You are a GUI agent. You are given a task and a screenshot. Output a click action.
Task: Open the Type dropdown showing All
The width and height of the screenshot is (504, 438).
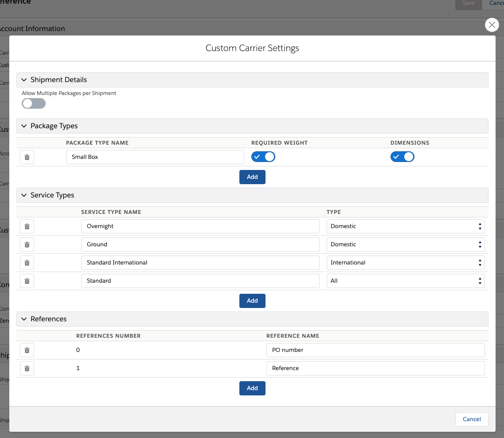pyautogui.click(x=406, y=281)
